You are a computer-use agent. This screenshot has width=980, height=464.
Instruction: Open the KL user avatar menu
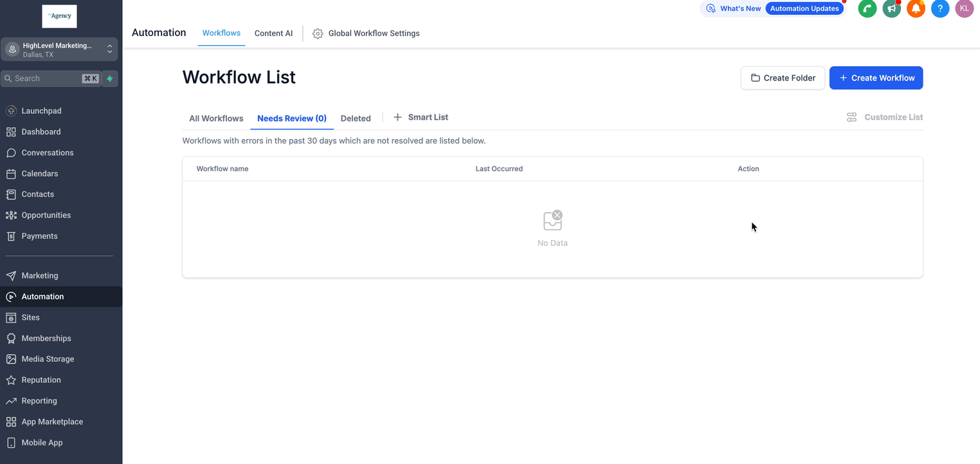(964, 8)
